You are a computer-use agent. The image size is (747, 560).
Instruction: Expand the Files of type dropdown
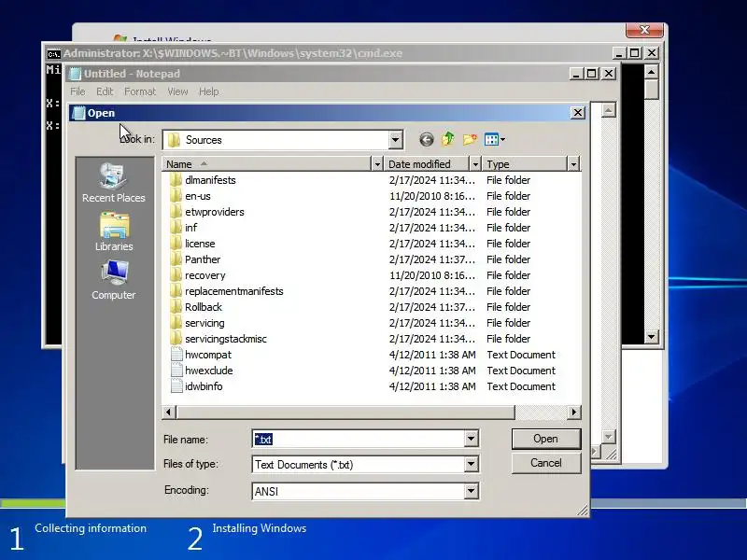pyautogui.click(x=471, y=464)
